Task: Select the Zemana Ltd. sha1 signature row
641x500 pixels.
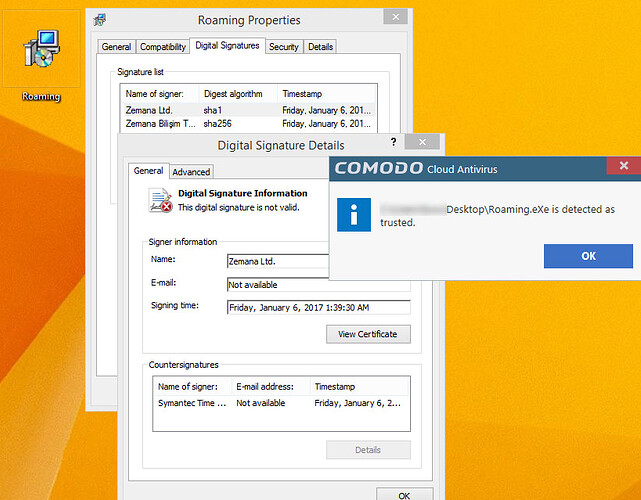Action: tap(249, 110)
